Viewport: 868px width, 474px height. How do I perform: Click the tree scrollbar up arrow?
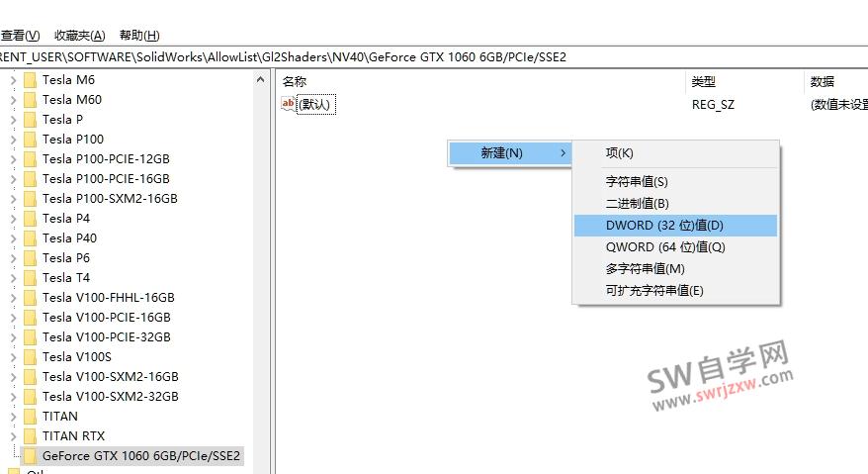pos(260,80)
